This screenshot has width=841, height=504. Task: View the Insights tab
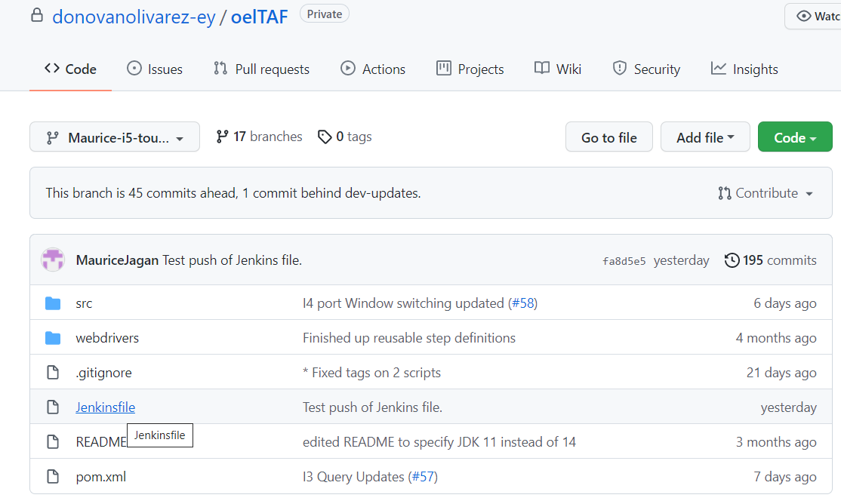pyautogui.click(x=744, y=69)
